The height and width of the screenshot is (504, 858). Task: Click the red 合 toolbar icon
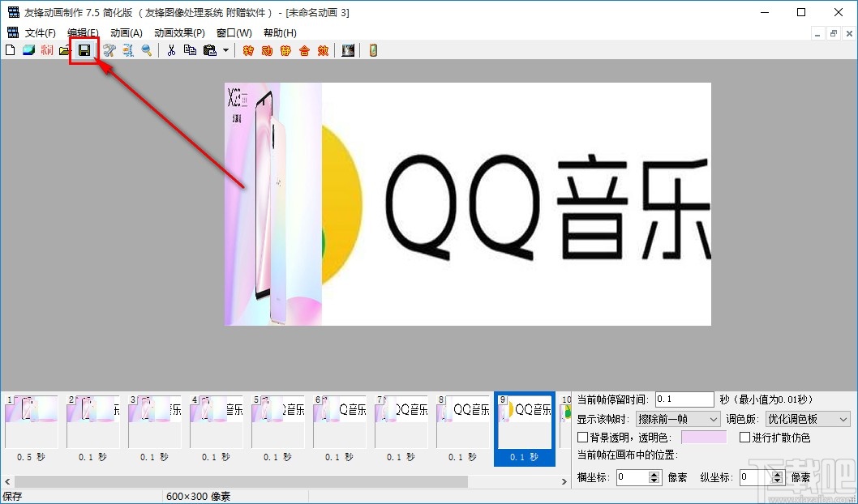pos(304,50)
